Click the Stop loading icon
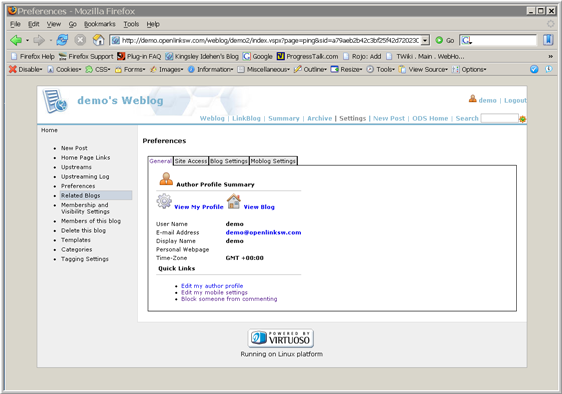 [x=80, y=40]
